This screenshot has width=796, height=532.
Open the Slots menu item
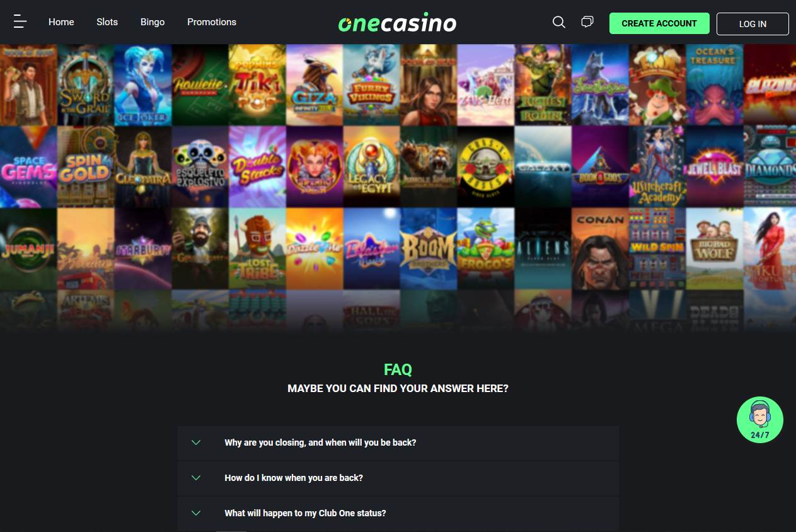(x=107, y=22)
